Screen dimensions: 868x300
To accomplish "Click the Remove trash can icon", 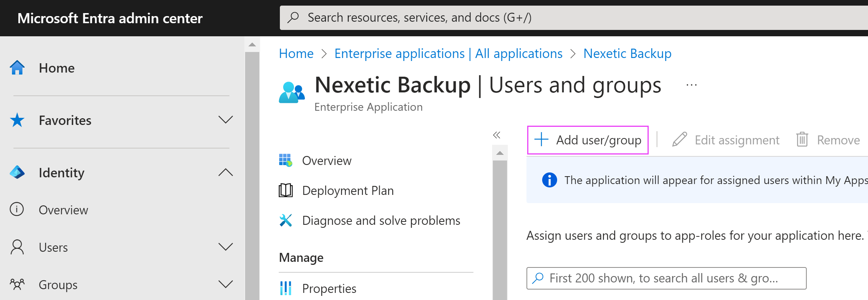I will point(802,140).
